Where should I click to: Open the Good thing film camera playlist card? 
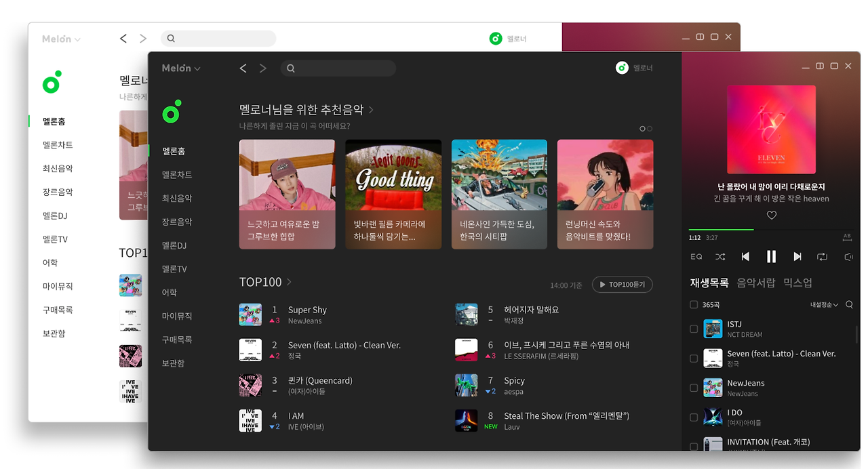coord(393,195)
